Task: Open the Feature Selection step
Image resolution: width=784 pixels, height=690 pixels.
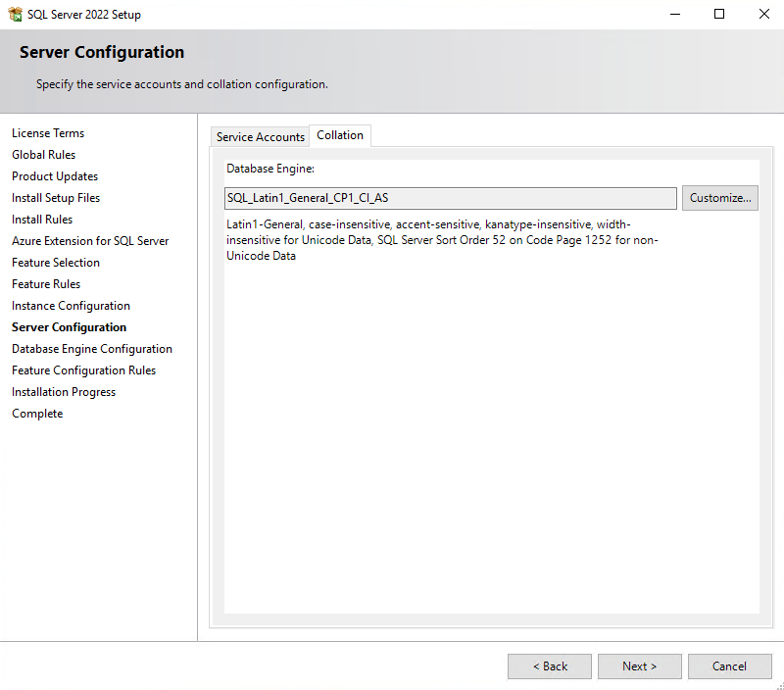Action: point(56,263)
